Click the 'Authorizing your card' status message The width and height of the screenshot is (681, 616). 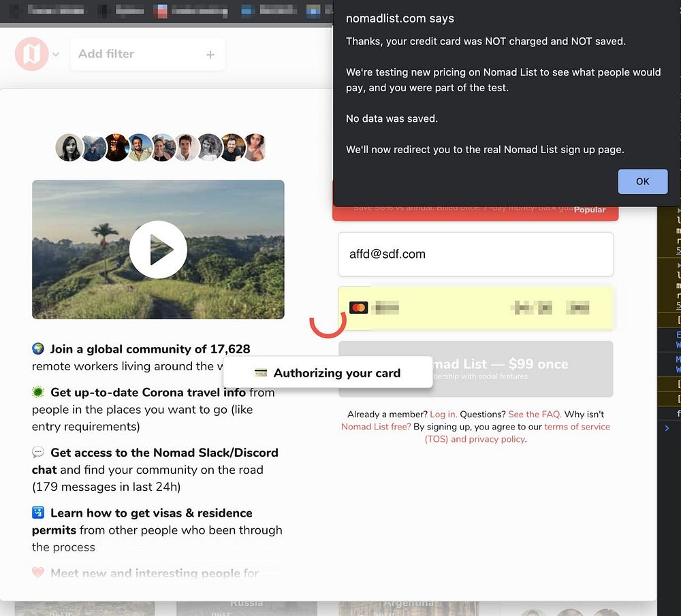pyautogui.click(x=328, y=373)
